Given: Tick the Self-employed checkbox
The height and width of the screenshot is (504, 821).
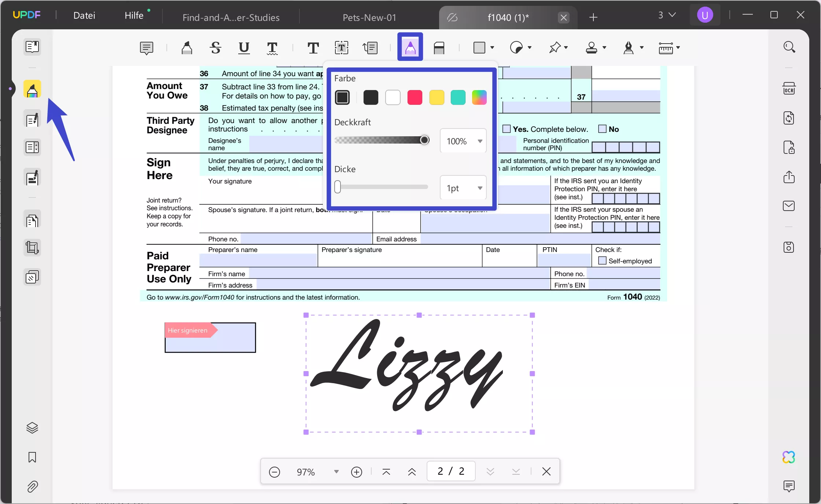Looking at the screenshot, I should (602, 261).
